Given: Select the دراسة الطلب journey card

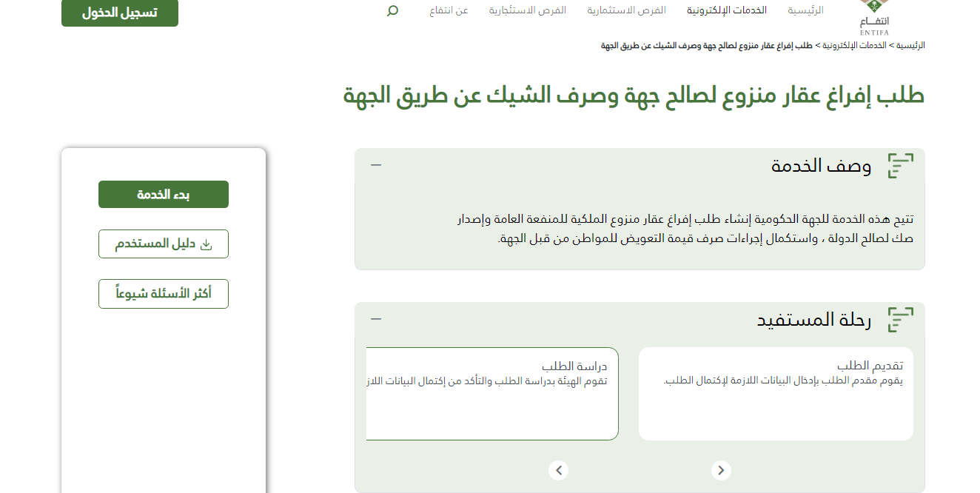Looking at the screenshot, I should [492, 394].
